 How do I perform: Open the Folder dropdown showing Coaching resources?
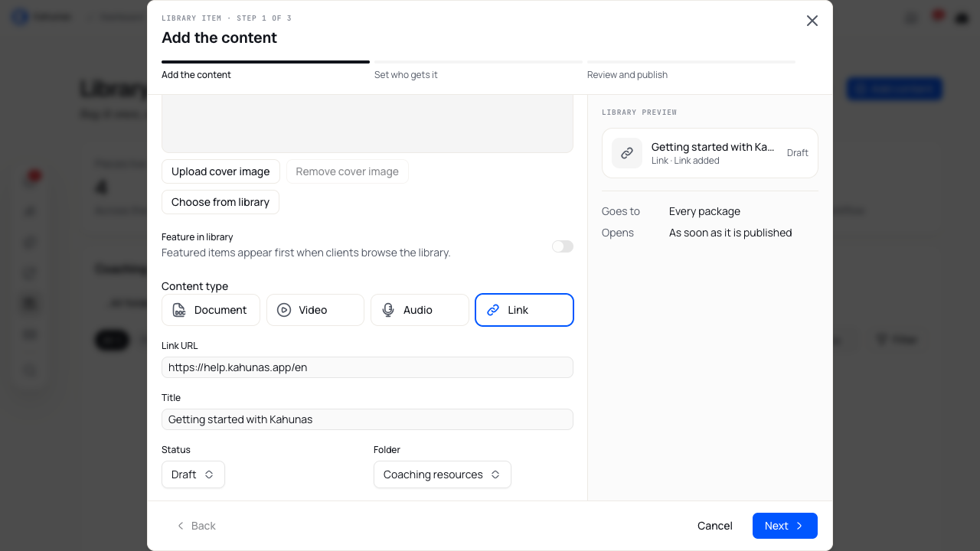click(x=443, y=474)
